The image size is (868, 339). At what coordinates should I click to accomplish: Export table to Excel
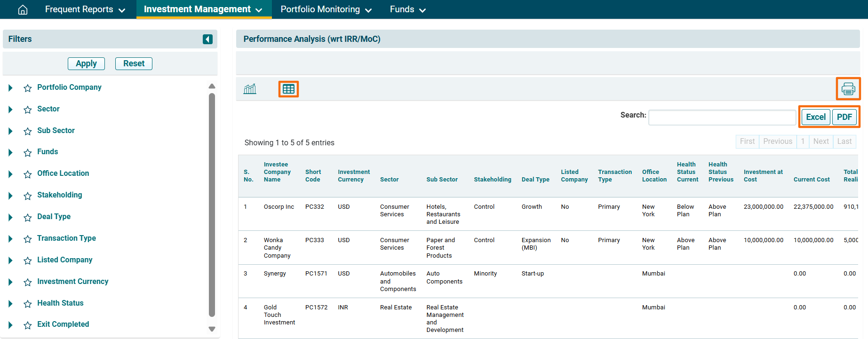(815, 117)
